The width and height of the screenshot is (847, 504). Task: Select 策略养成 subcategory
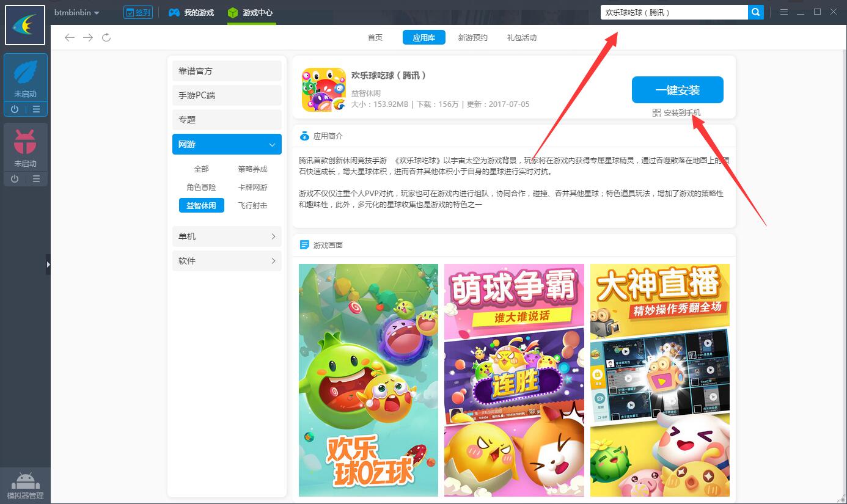tap(252, 169)
